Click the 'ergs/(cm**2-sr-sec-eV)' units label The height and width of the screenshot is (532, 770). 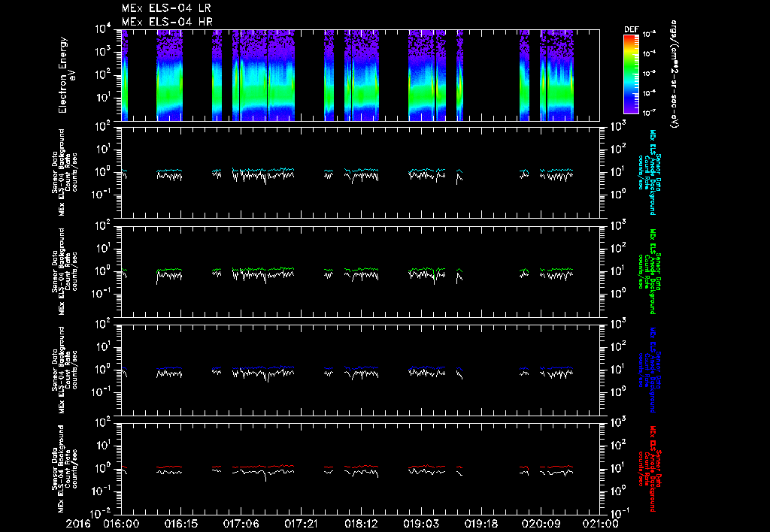click(674, 74)
